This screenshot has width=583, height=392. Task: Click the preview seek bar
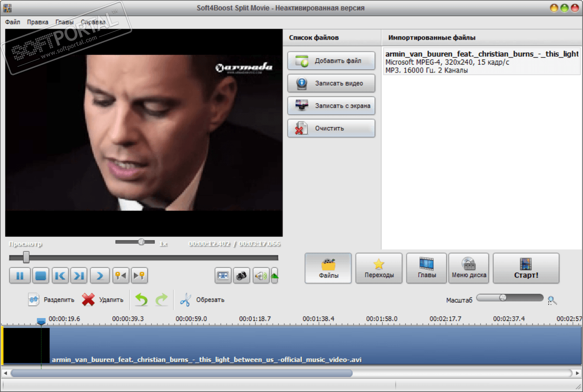coord(144,258)
